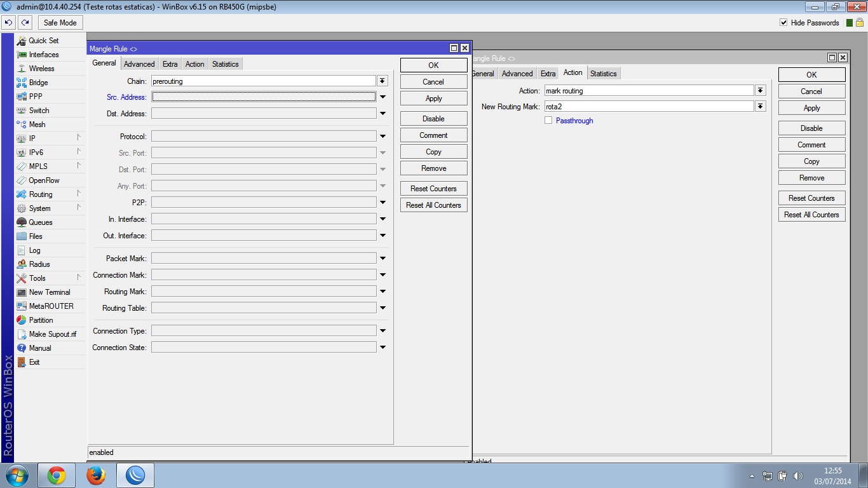The width and height of the screenshot is (868, 488).
Task: Open Statistics tab in back Mangle Rule window
Action: pyautogui.click(x=603, y=74)
